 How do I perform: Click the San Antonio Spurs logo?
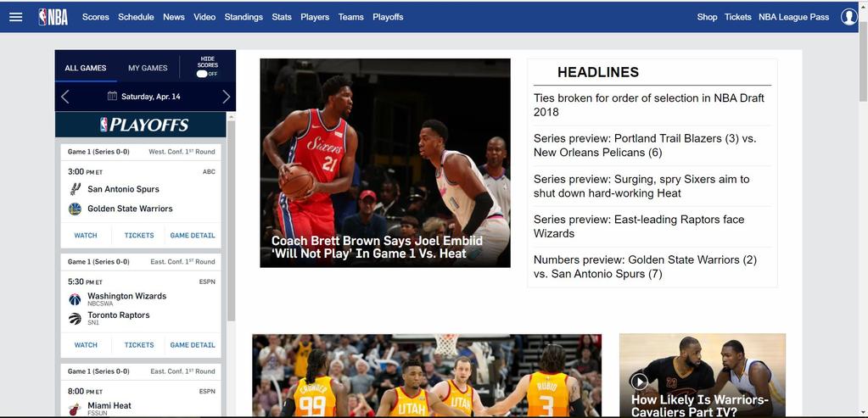click(75, 189)
